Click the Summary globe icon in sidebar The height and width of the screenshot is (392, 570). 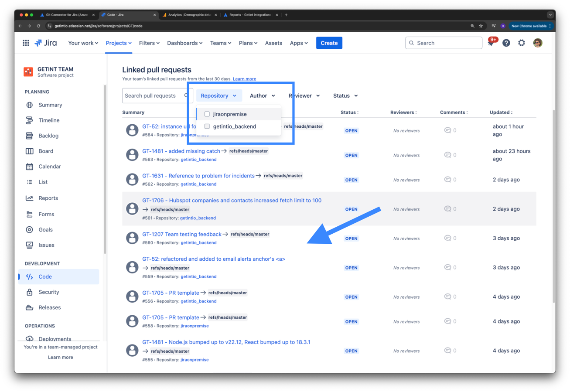click(x=30, y=105)
